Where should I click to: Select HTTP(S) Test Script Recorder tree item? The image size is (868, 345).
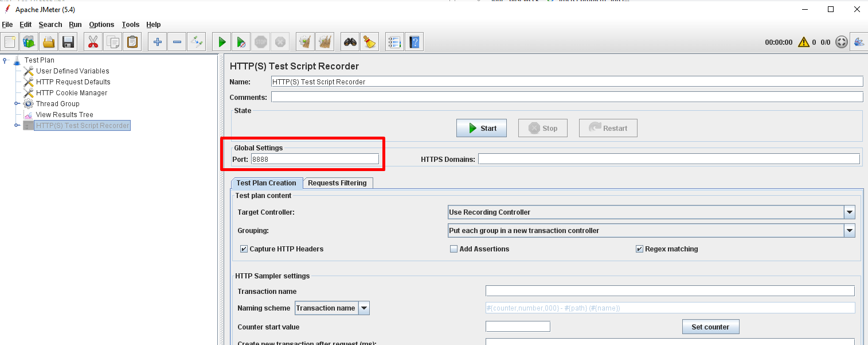[83, 126]
